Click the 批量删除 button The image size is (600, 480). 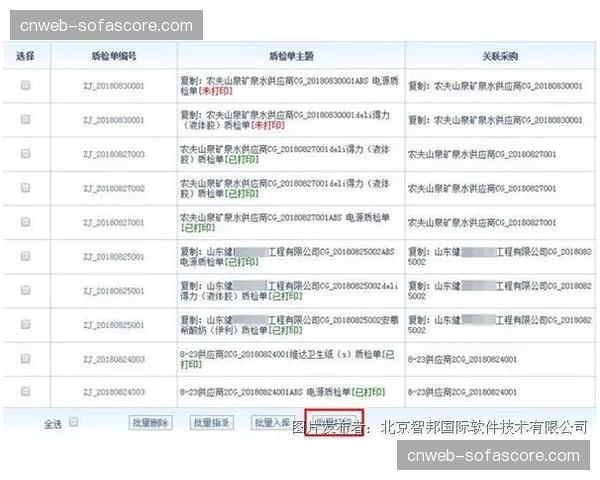(x=150, y=423)
